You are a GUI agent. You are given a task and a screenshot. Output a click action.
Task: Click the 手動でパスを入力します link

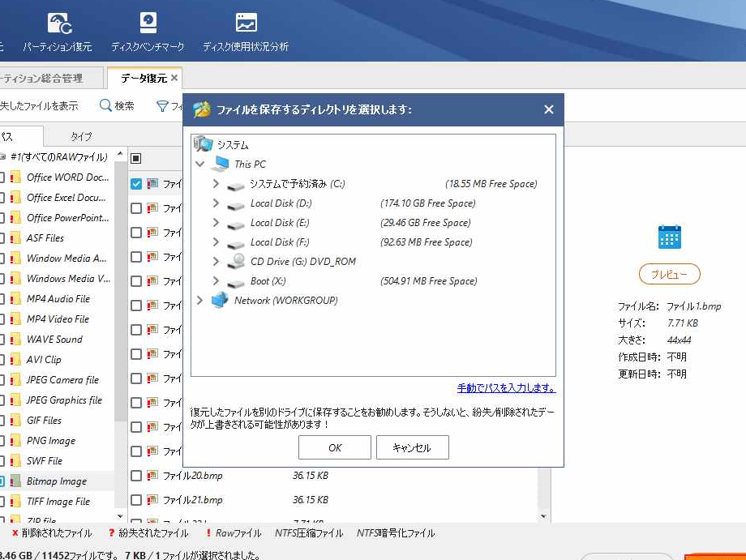(506, 388)
